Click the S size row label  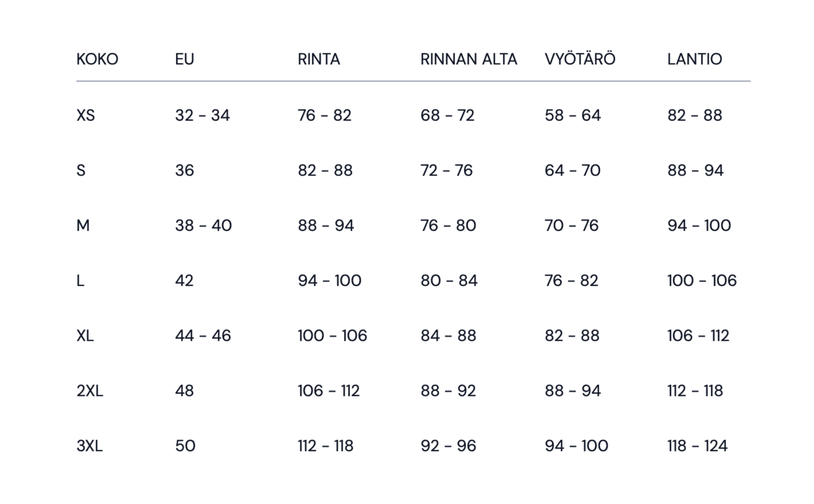(81, 170)
